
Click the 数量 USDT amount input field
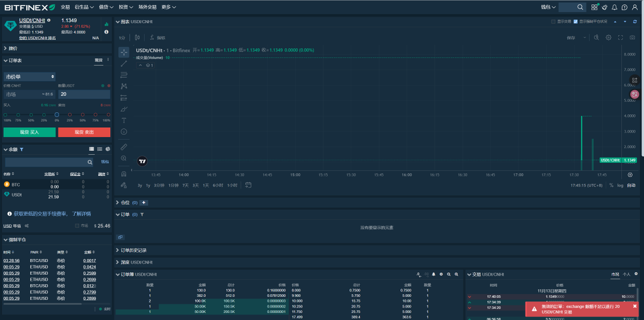pyautogui.click(x=84, y=94)
